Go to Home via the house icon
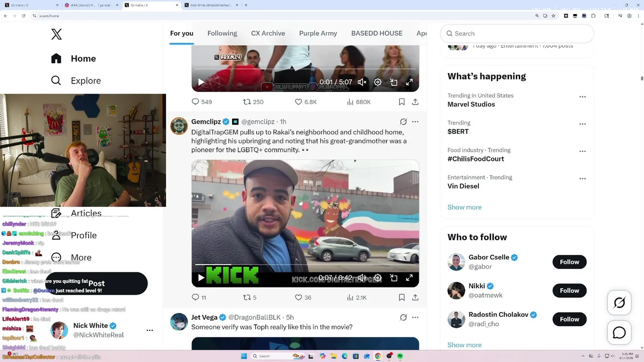 56,58
